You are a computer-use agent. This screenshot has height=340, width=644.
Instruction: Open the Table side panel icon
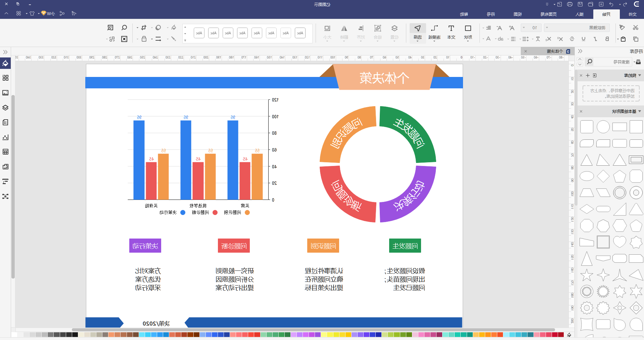[x=5, y=152]
